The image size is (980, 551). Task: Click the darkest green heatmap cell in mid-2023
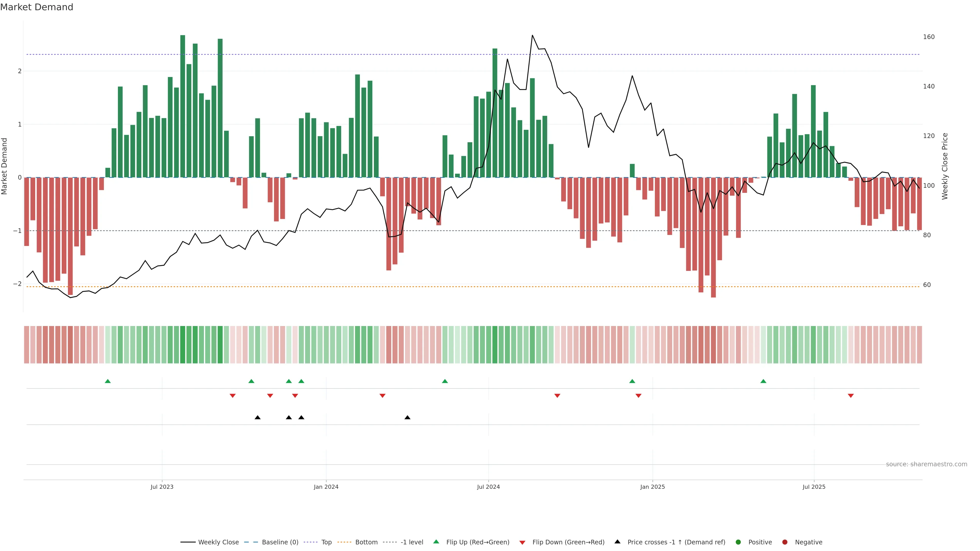(183, 345)
